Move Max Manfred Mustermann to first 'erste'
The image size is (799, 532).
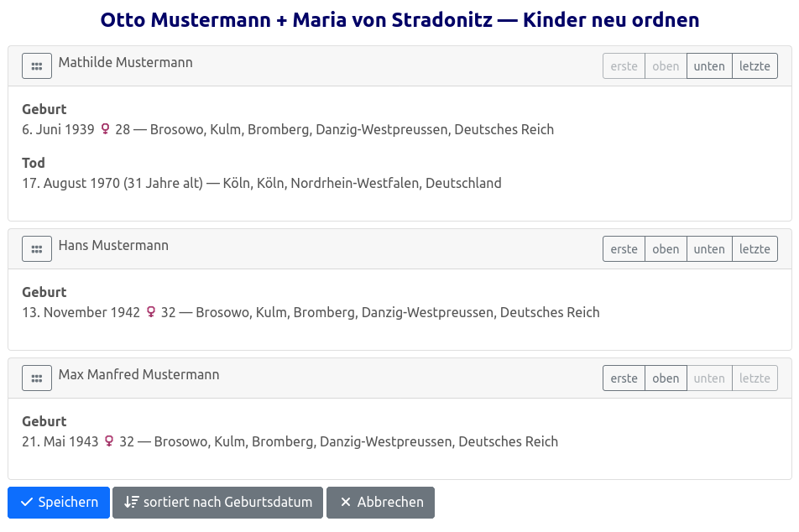(624, 378)
